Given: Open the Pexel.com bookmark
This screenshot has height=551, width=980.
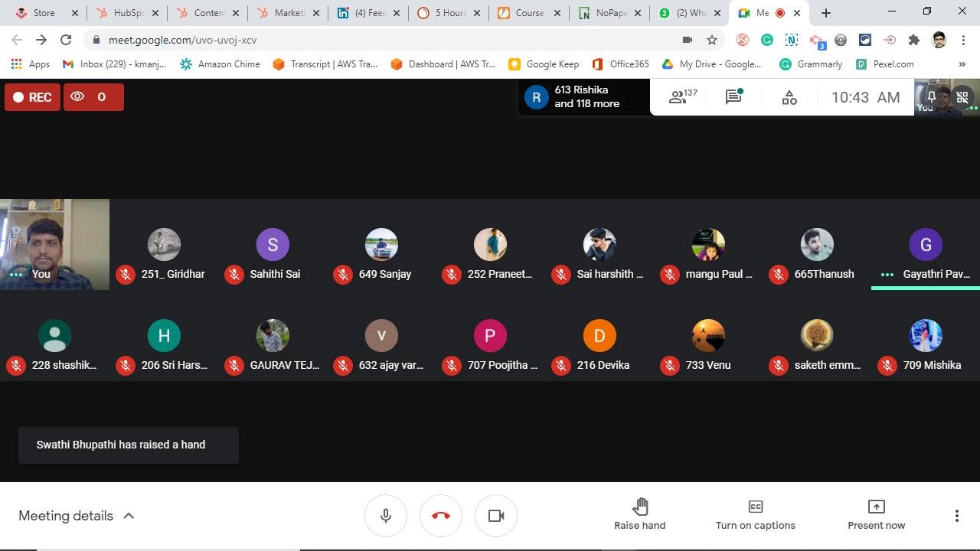Looking at the screenshot, I should click(x=884, y=64).
